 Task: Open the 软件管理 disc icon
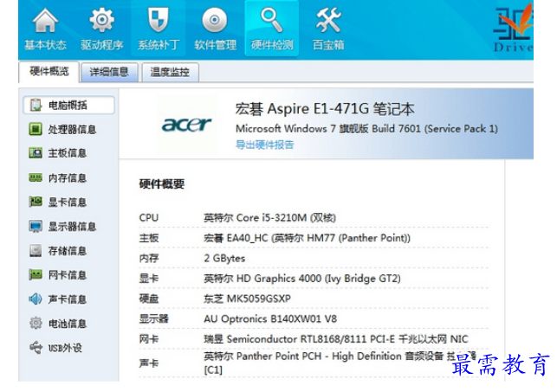coord(215,20)
